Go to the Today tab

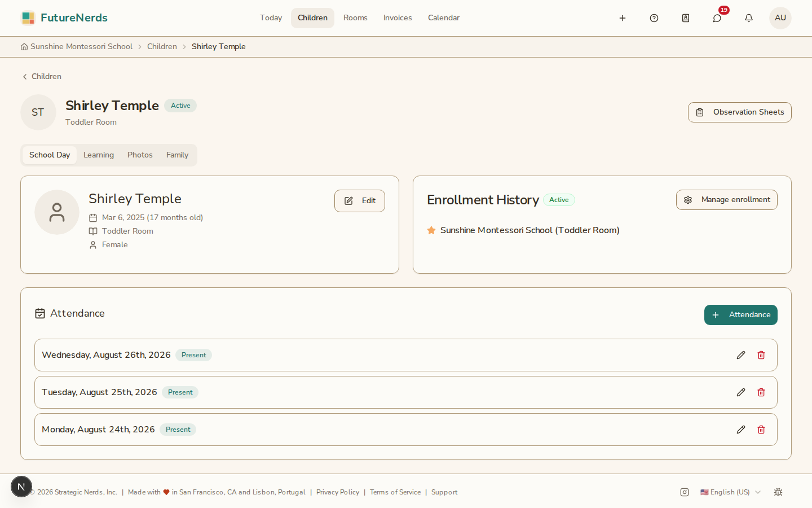click(x=271, y=18)
